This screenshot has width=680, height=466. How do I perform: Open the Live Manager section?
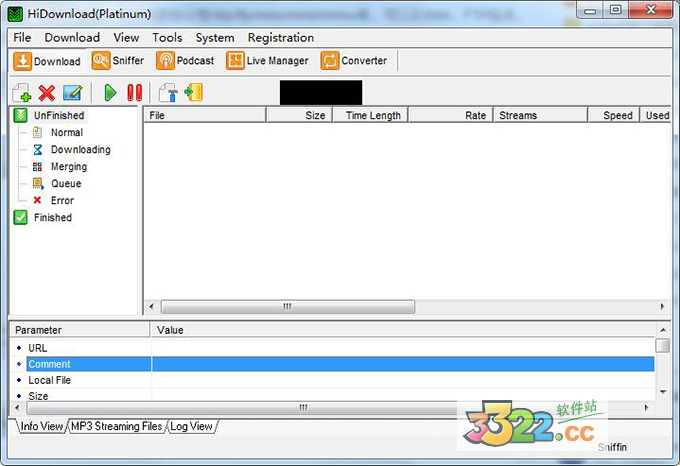pos(267,61)
